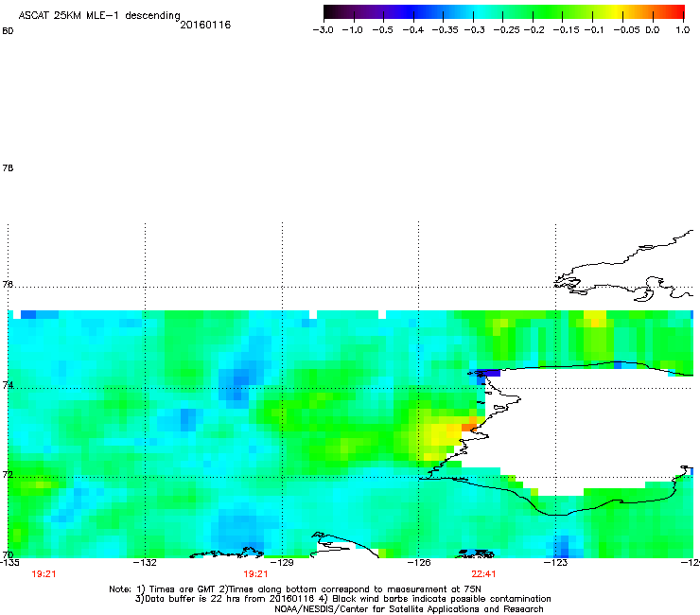Click the NOAA/NESDIS credit line
700x615 pixels.
tap(409, 609)
